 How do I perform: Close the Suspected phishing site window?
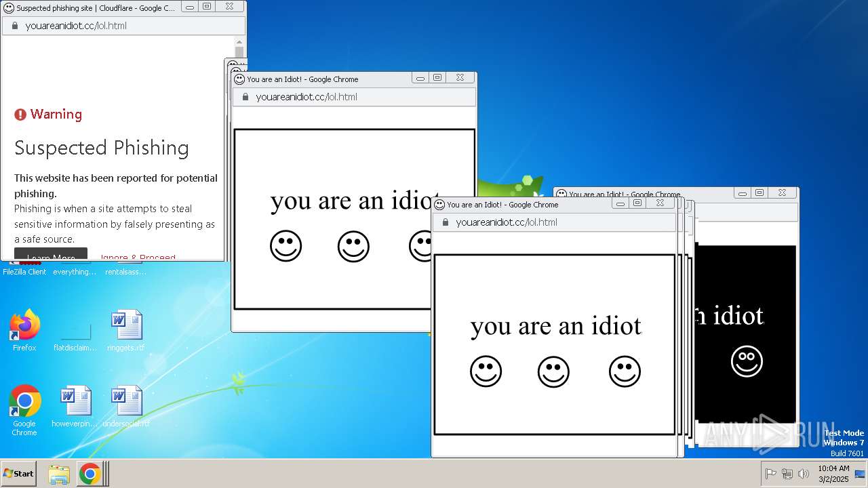click(229, 7)
